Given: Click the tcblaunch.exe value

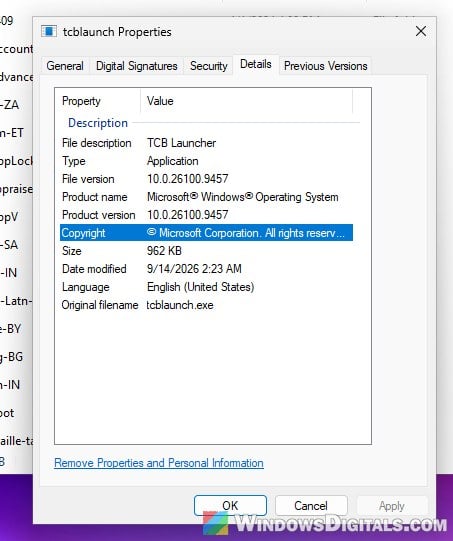Looking at the screenshot, I should [180, 305].
